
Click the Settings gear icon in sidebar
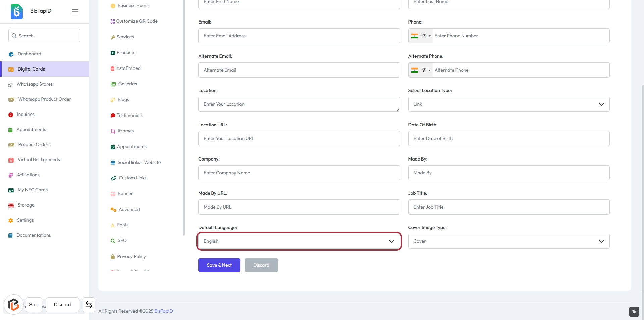click(11, 221)
